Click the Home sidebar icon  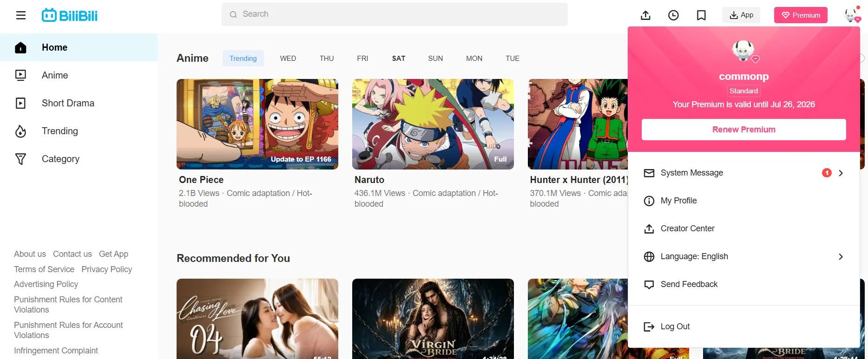pos(20,47)
